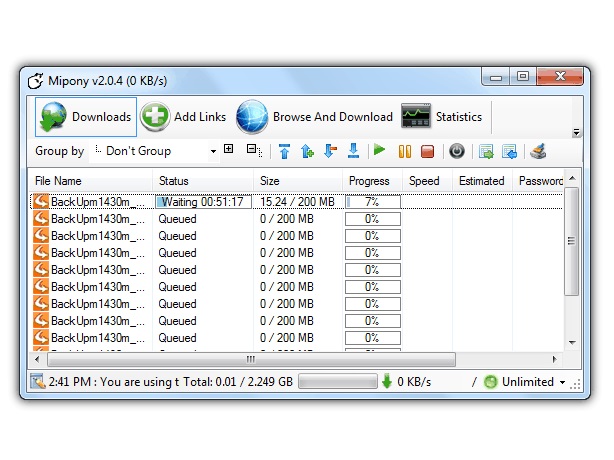Click the '0 KB/s' speed text in status bar
The width and height of the screenshot is (614, 460).
pyautogui.click(x=414, y=382)
